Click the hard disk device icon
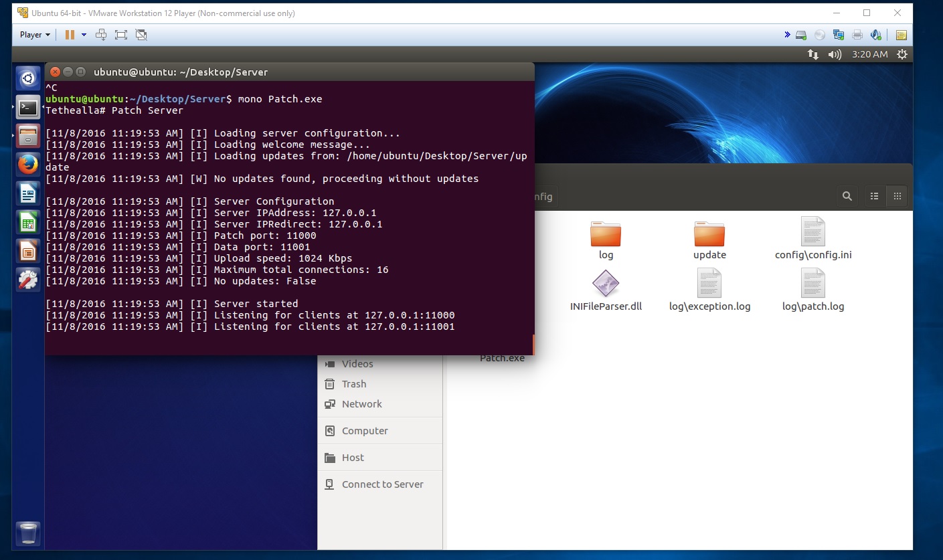This screenshot has width=943, height=560. [x=801, y=35]
